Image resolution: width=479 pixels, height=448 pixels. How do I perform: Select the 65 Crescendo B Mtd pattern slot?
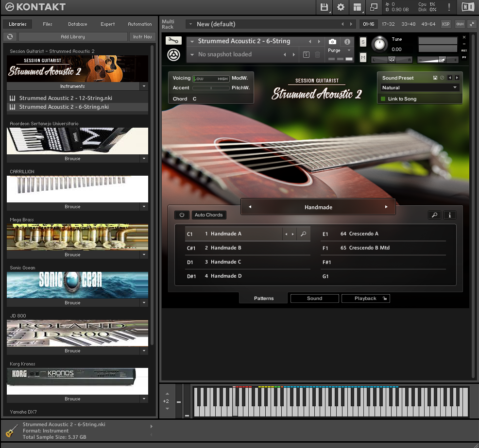pos(383,248)
